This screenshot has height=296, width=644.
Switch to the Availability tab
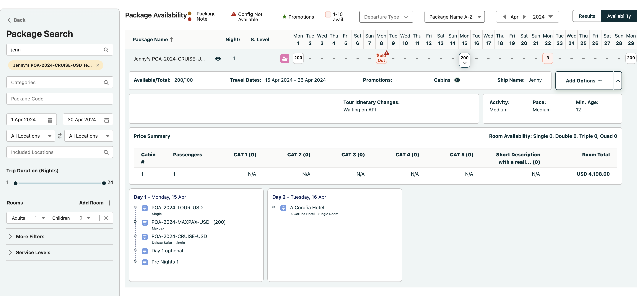(619, 16)
